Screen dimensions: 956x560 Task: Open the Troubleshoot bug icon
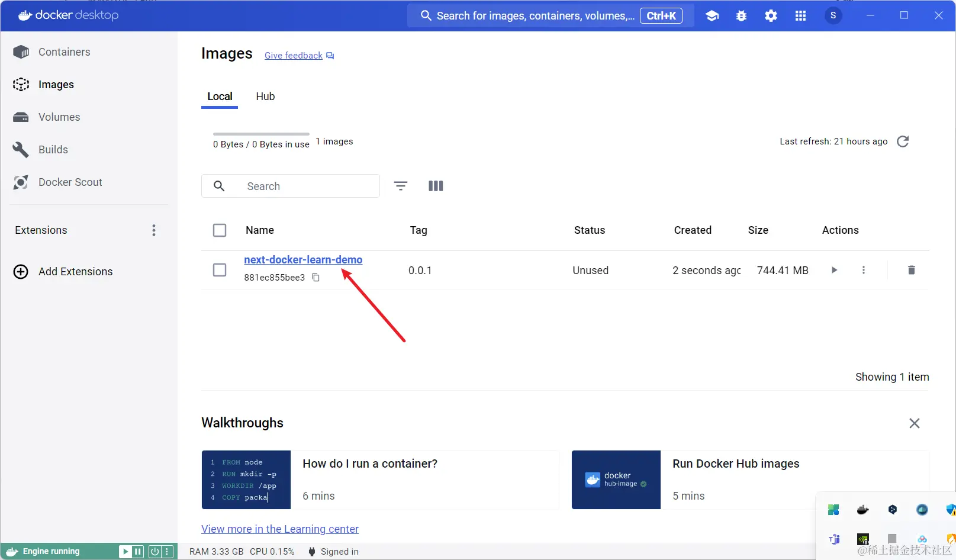click(x=741, y=16)
